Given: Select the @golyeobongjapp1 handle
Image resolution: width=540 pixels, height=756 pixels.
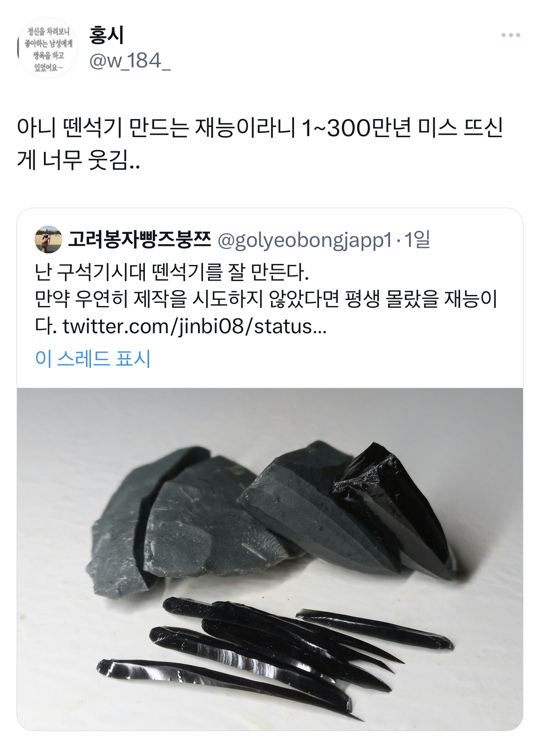Looking at the screenshot, I should (305, 240).
